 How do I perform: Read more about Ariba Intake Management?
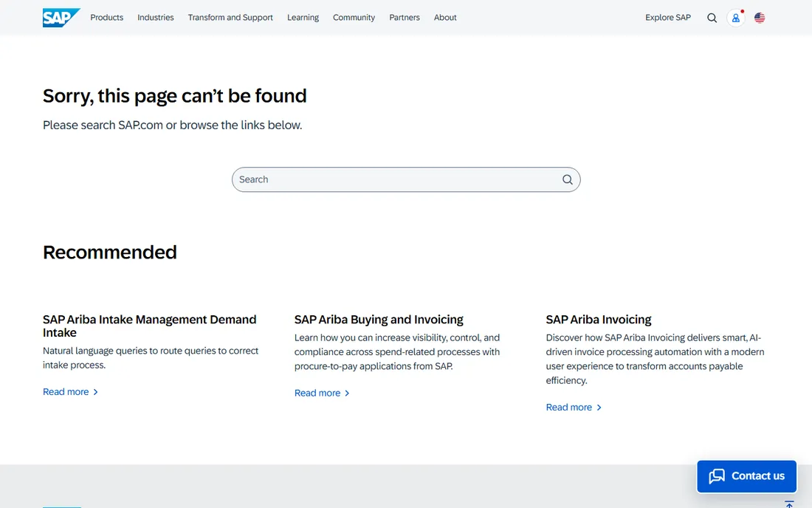pyautogui.click(x=70, y=392)
